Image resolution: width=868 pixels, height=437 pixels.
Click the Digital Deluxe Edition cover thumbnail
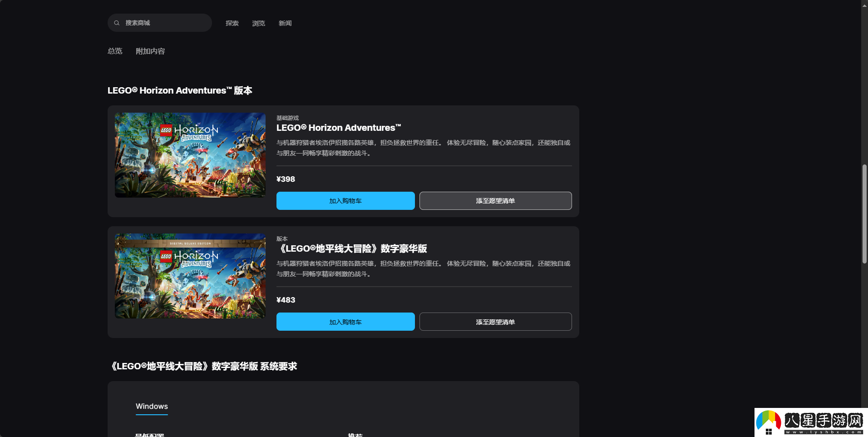coord(190,276)
